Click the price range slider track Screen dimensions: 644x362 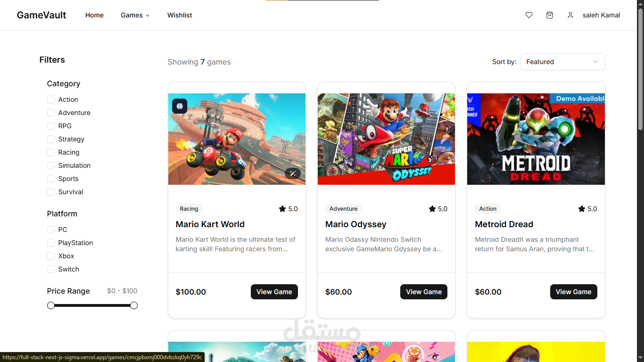[92, 305]
